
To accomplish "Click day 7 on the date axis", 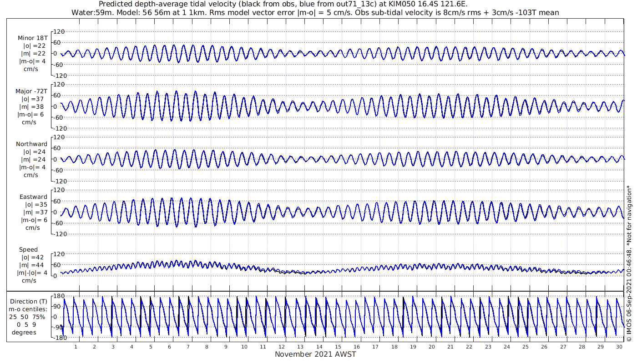I will pos(188,347).
